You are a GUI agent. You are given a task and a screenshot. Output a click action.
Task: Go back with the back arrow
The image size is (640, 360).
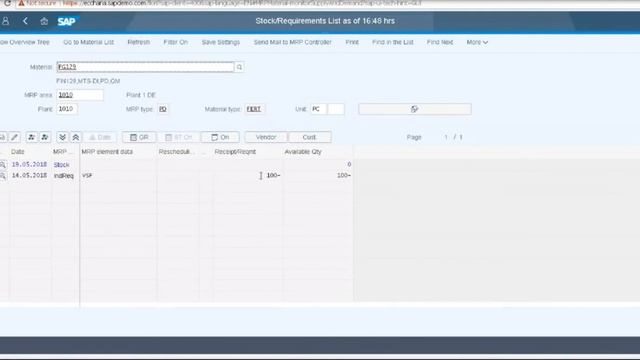(x=25, y=21)
